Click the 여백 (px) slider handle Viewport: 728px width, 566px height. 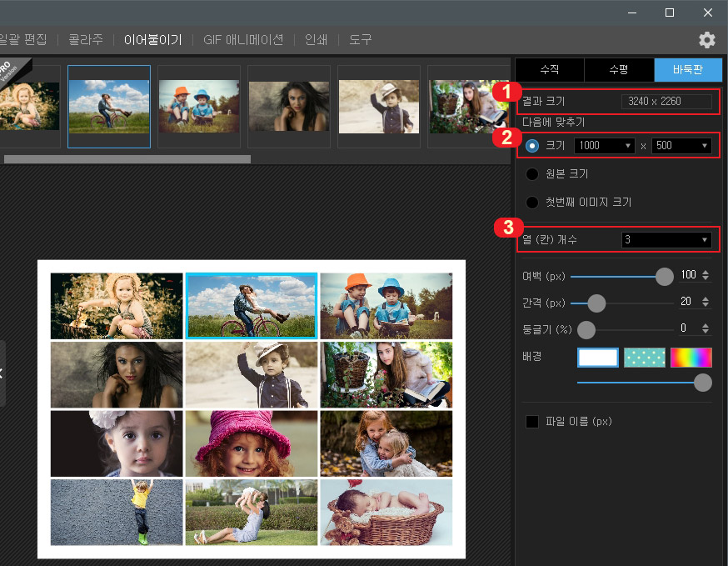[x=665, y=277]
